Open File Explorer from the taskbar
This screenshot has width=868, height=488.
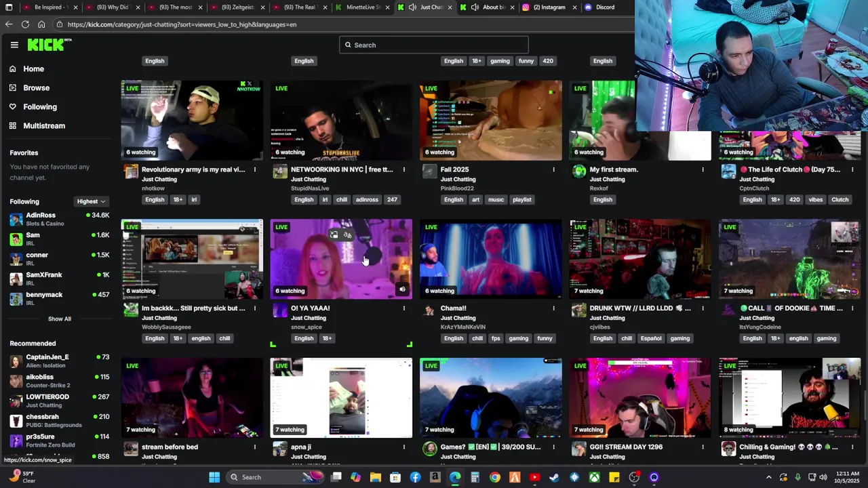(376, 477)
